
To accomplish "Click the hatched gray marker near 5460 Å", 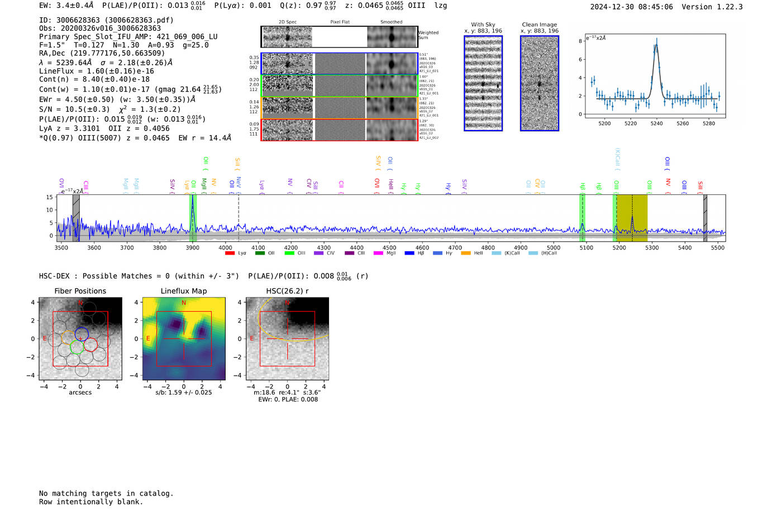I will tap(705, 218).
